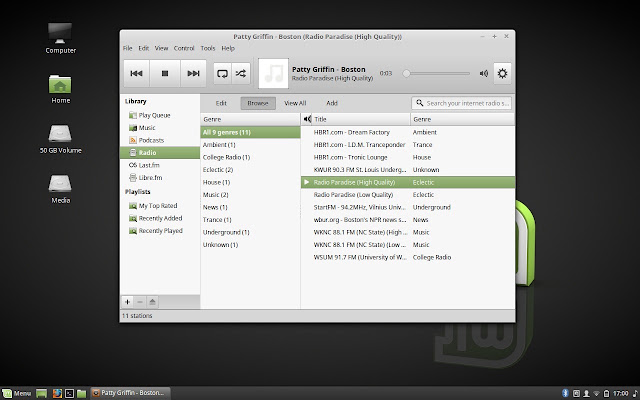Select HBR1.com - Tronic Lounge station

click(408, 157)
